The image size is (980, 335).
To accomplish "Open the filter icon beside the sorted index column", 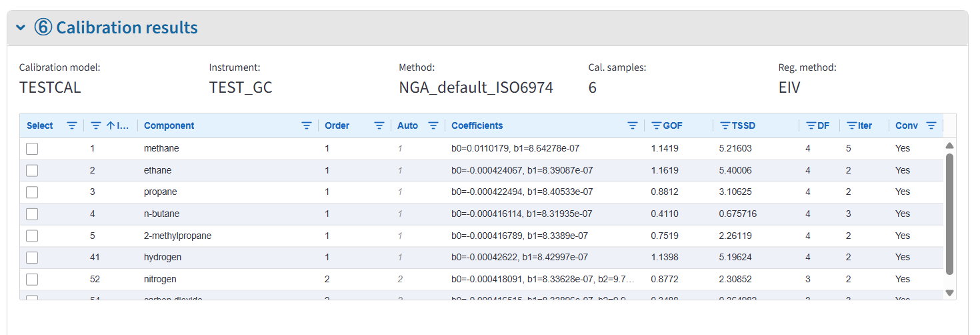I will coord(96,125).
